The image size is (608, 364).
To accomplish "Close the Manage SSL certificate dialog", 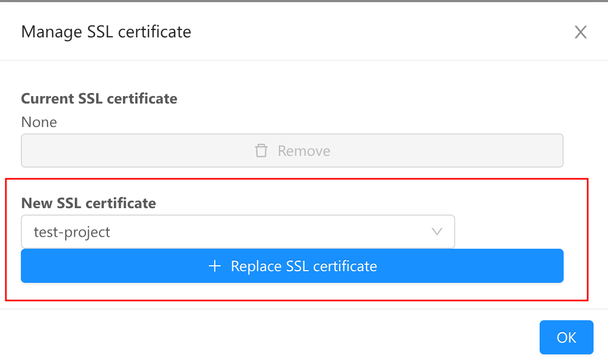I will click(x=580, y=32).
